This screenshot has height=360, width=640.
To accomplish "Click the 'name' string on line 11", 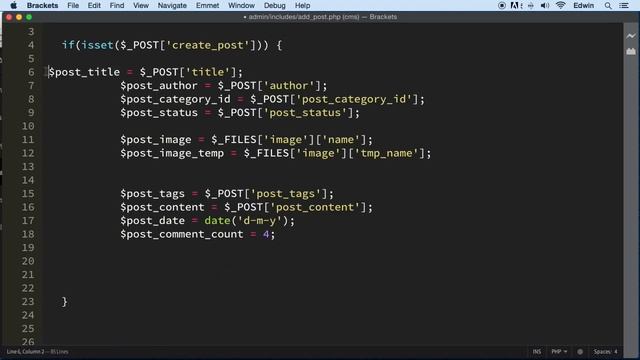I will coord(341,140).
